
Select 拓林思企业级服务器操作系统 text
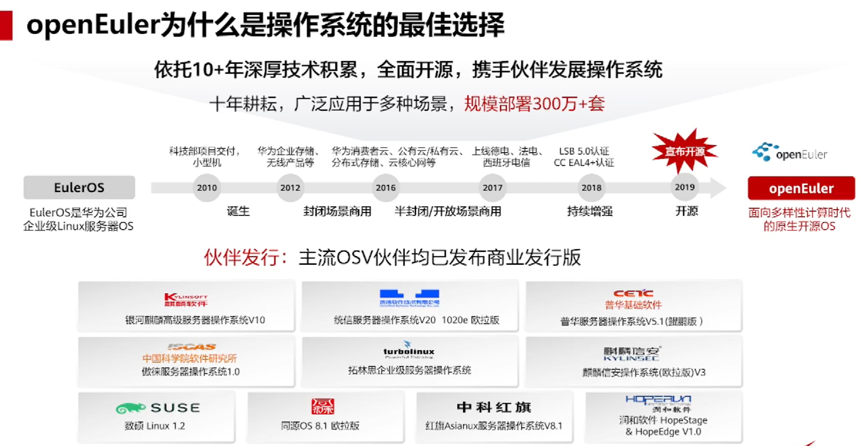(x=410, y=370)
